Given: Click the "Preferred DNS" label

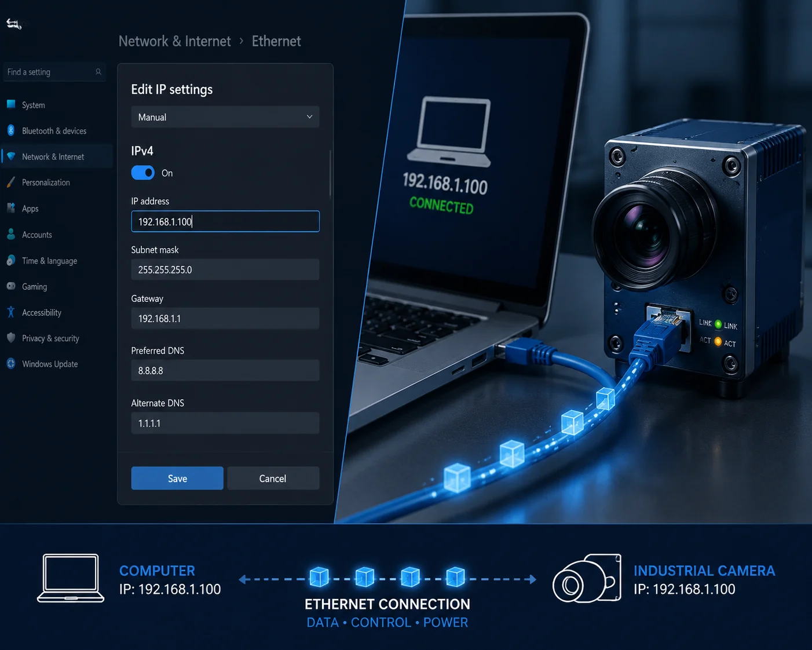Looking at the screenshot, I should pyautogui.click(x=158, y=350).
